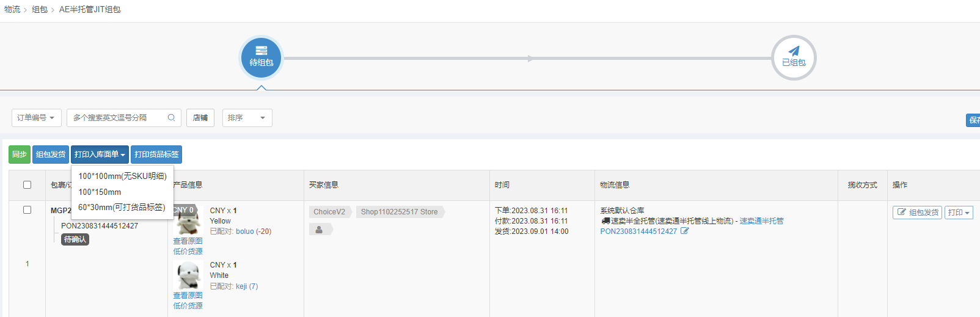Select 100*100mm(无SKU明细) from print menu

coord(122,176)
